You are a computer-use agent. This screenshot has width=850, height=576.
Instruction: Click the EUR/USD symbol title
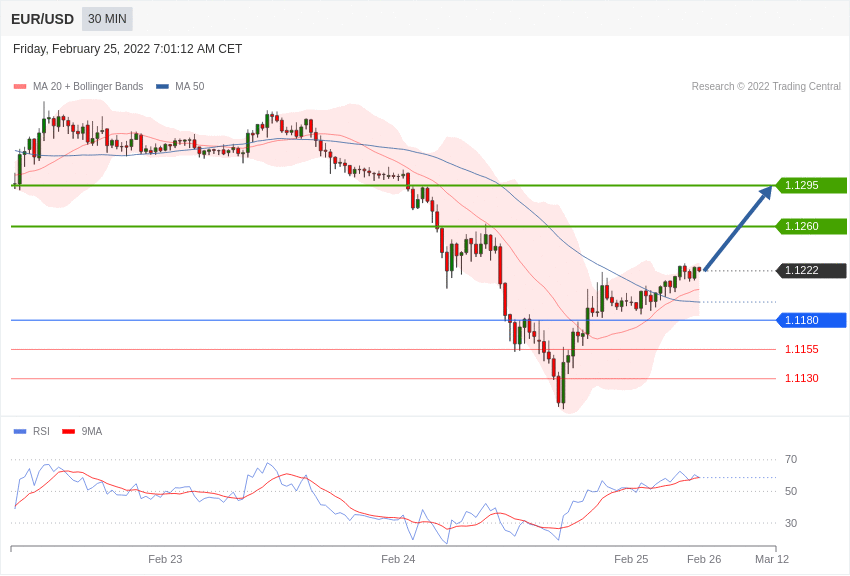click(42, 19)
